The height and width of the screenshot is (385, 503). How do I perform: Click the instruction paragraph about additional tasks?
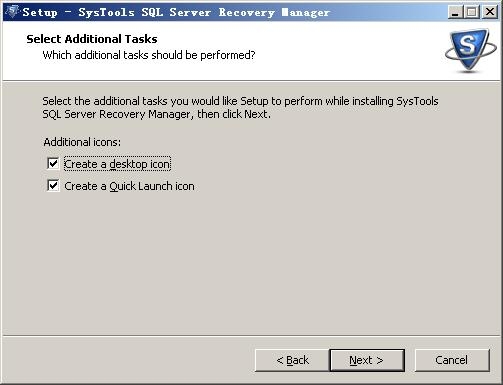point(240,107)
